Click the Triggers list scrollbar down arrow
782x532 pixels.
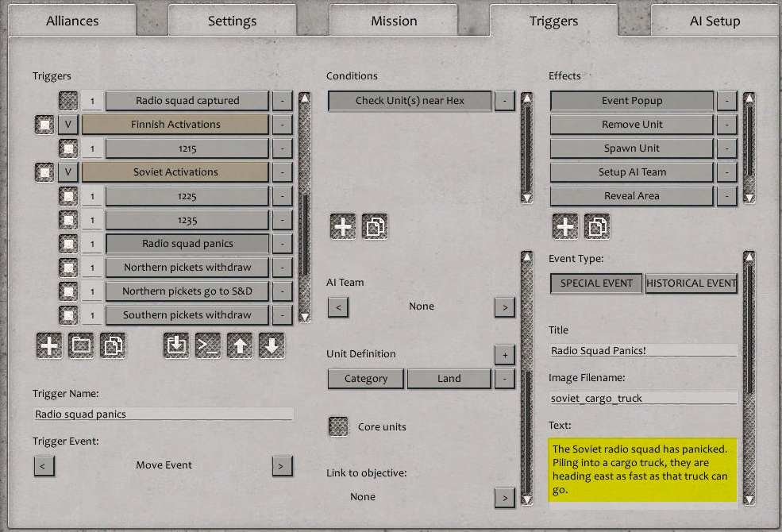(304, 317)
